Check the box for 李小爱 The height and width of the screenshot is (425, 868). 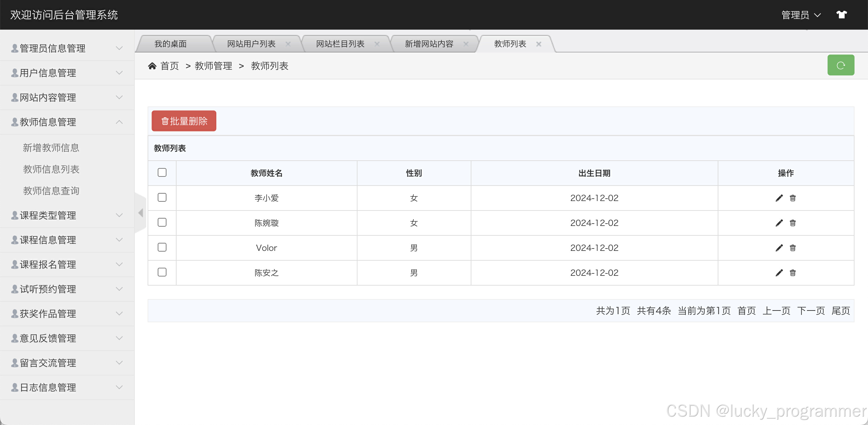[x=162, y=197]
